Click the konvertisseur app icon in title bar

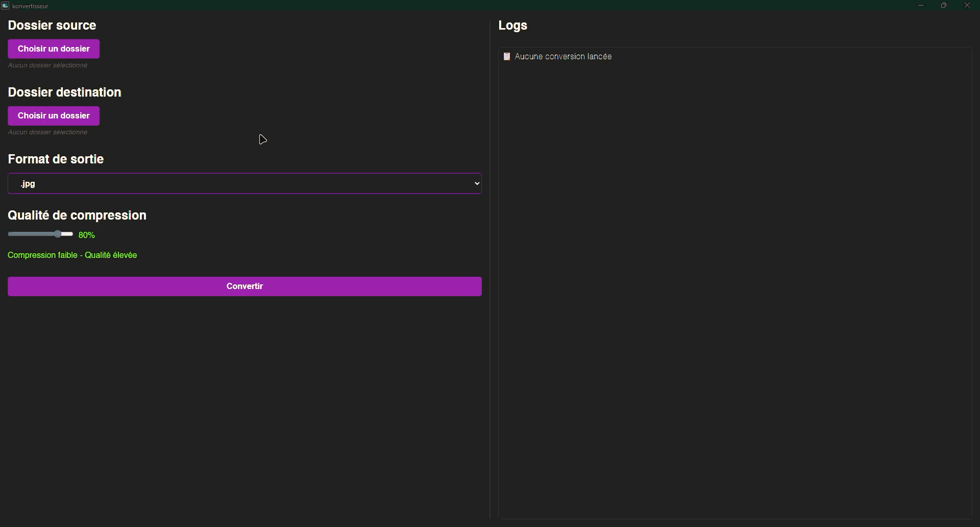tap(5, 6)
